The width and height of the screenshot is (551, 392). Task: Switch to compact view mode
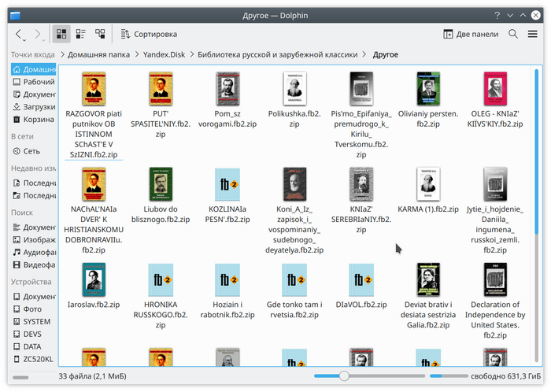pos(81,34)
